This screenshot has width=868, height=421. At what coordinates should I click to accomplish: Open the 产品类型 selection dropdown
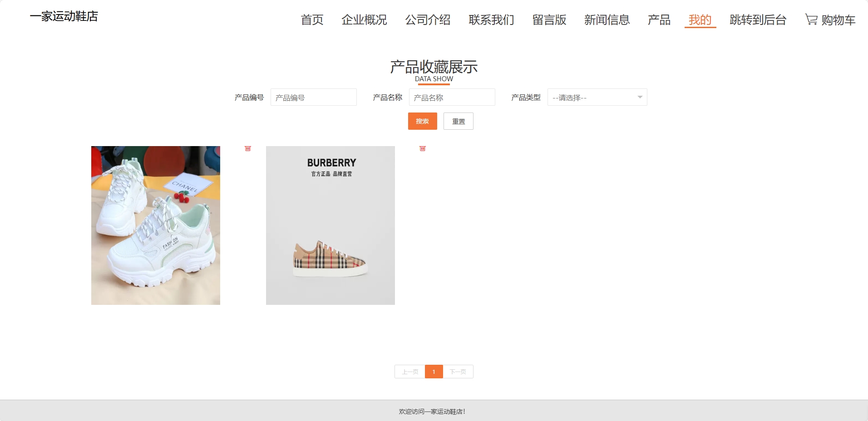[597, 97]
